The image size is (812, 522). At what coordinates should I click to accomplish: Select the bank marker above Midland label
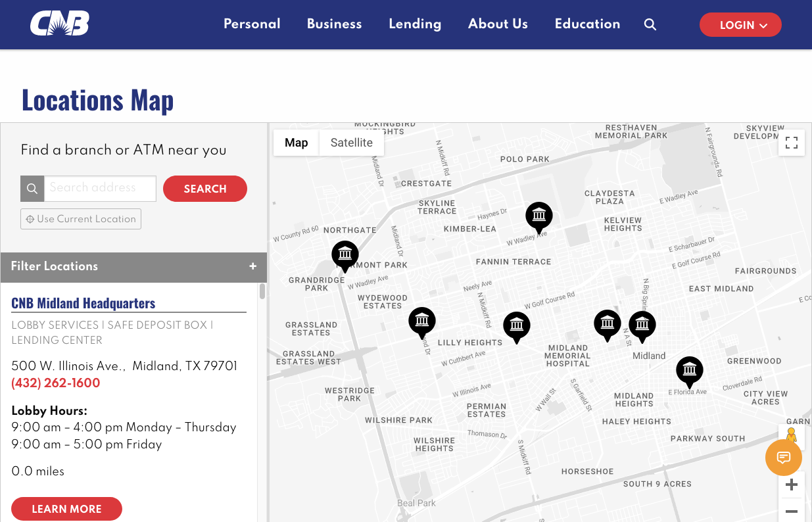click(x=642, y=327)
